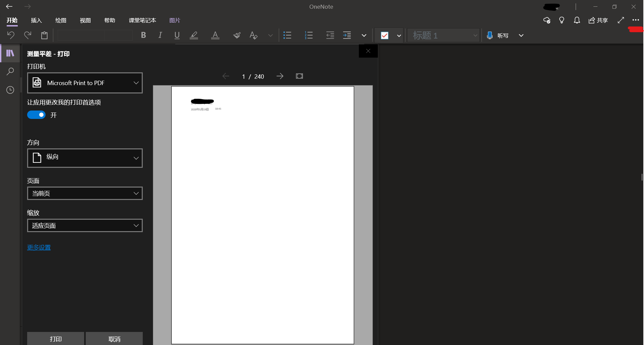Open recent notes clock icon

point(10,90)
